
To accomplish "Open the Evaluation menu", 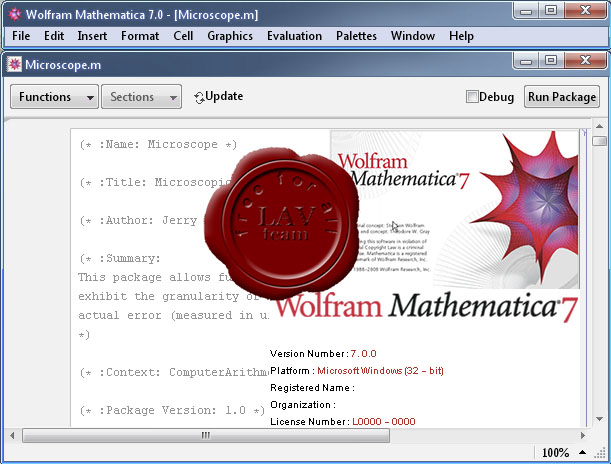I will [x=294, y=36].
